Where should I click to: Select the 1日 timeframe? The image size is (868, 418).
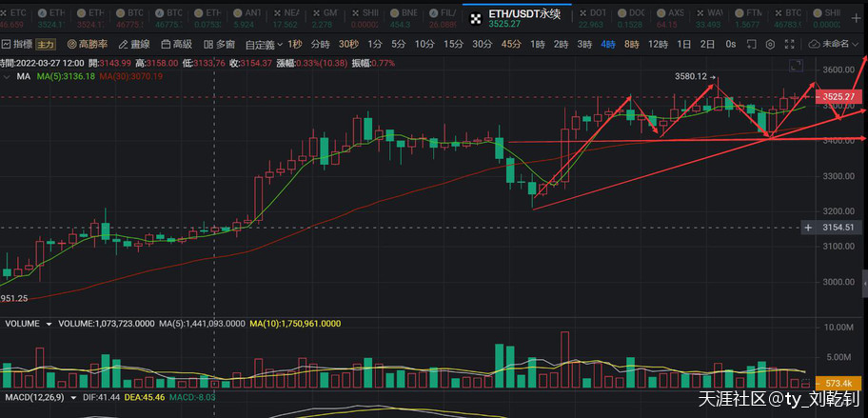click(683, 44)
